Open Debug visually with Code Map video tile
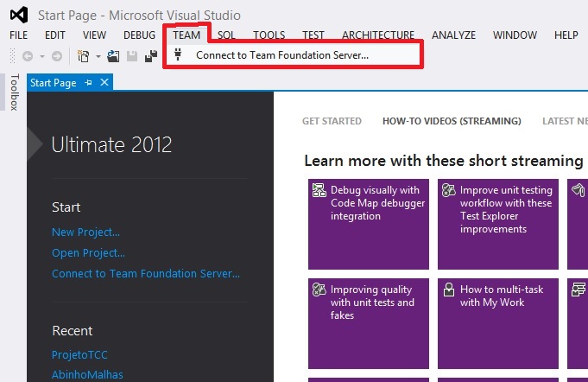Viewport: 588px width, 382px height. [369, 224]
